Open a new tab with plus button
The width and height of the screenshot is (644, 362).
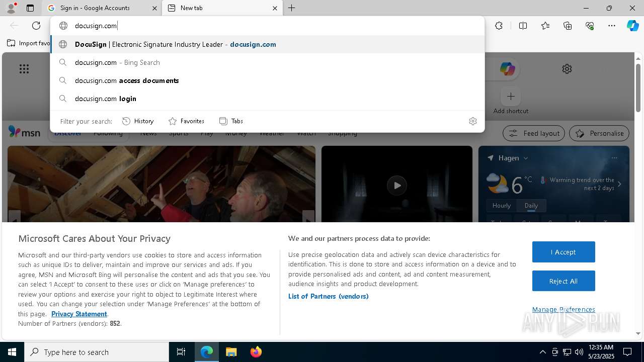[x=292, y=8]
